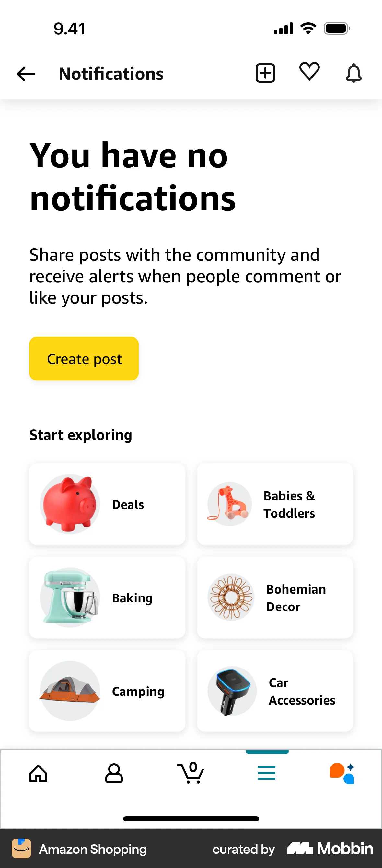382x868 pixels.
Task: Go to the Home tab
Action: (x=38, y=773)
